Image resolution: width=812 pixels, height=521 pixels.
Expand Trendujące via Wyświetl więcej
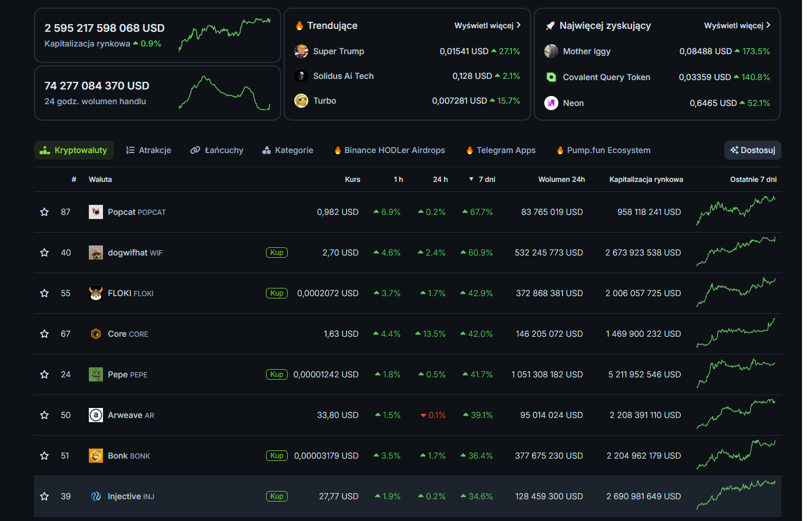[x=487, y=25]
